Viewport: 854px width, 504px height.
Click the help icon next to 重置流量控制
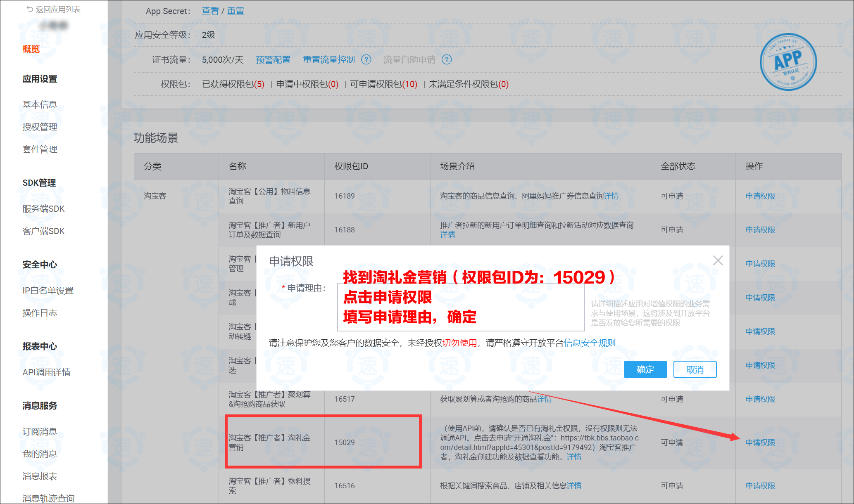coord(366,60)
